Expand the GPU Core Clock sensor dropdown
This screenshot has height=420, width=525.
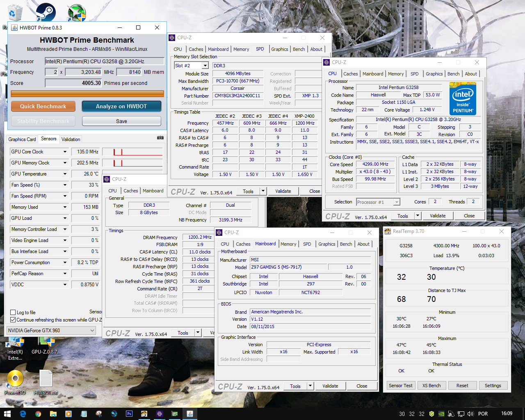65,152
